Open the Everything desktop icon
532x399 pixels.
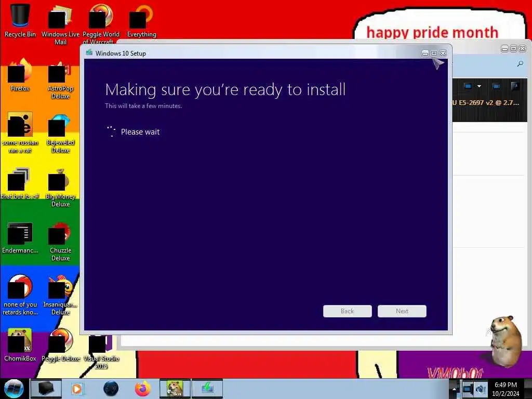pos(141,21)
